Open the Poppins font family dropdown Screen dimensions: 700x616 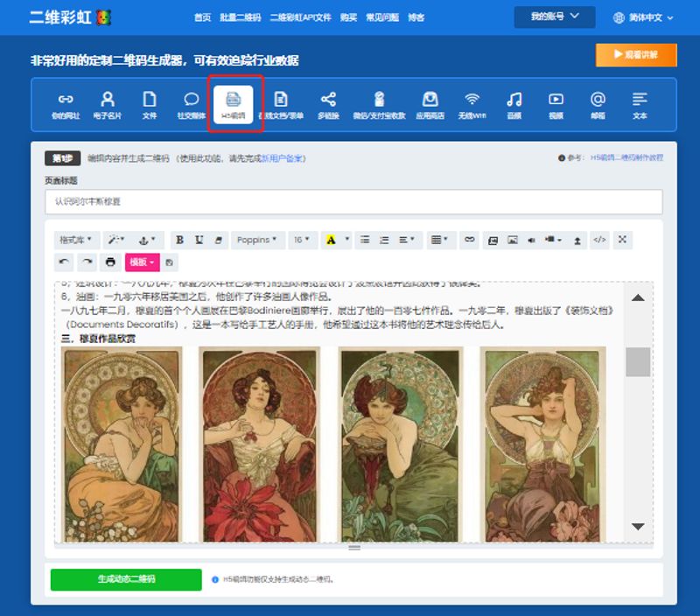[256, 240]
